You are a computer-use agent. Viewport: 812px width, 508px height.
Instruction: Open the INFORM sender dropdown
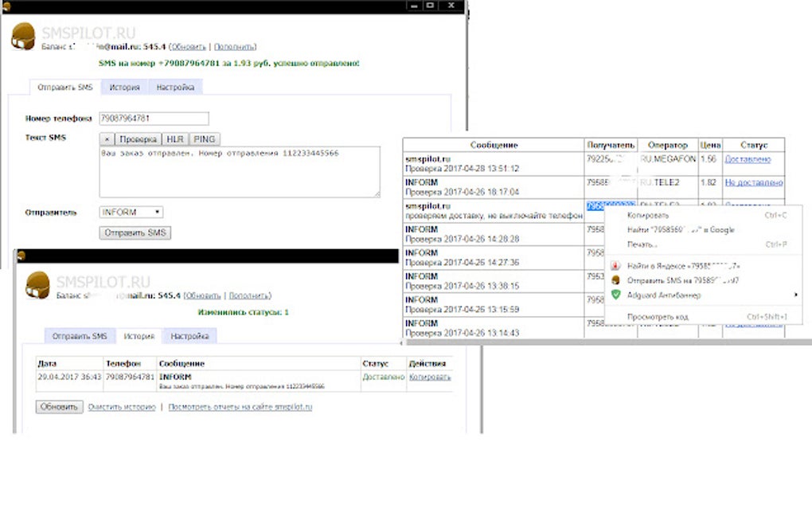tap(131, 213)
